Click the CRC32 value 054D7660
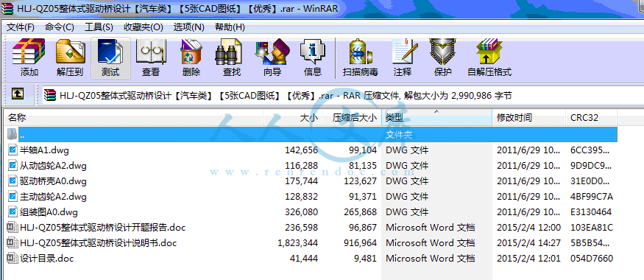The image size is (644, 280). (x=592, y=259)
